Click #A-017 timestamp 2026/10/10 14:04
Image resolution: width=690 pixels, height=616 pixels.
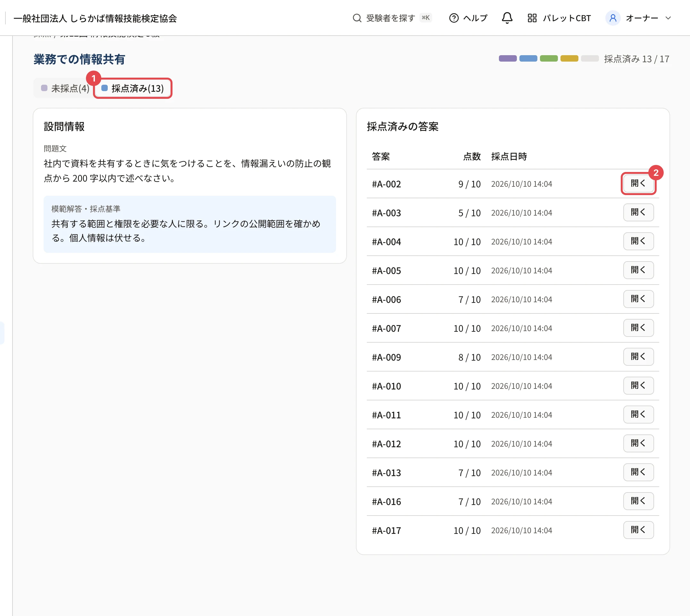click(x=521, y=530)
